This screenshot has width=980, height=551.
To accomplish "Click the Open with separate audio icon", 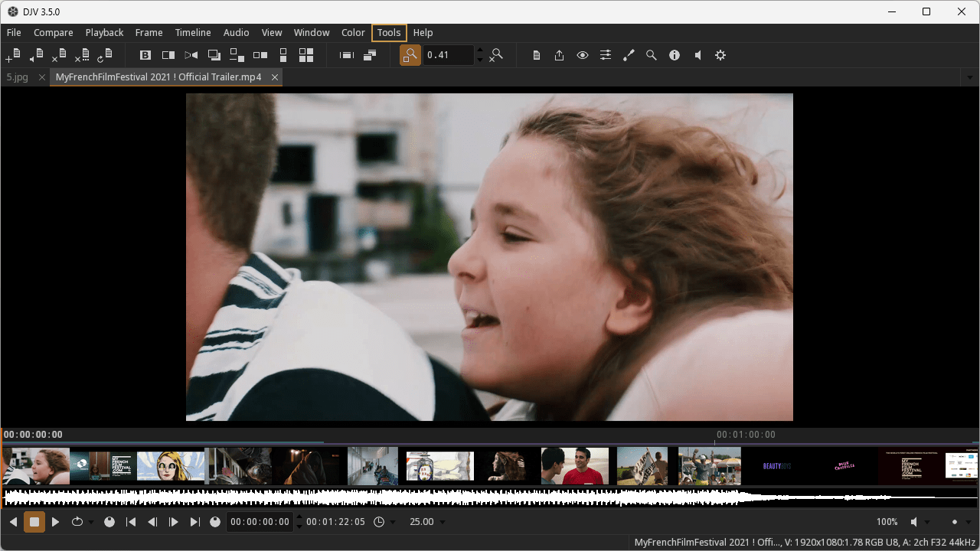I will point(36,55).
